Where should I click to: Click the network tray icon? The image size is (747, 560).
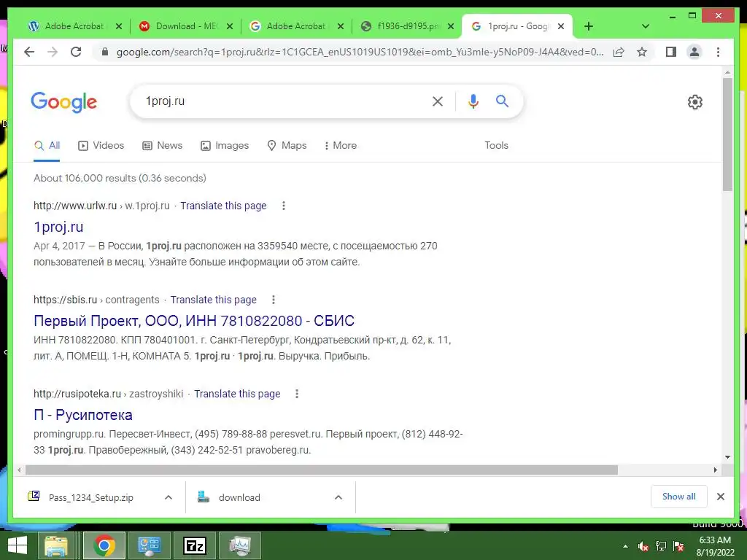661,546
